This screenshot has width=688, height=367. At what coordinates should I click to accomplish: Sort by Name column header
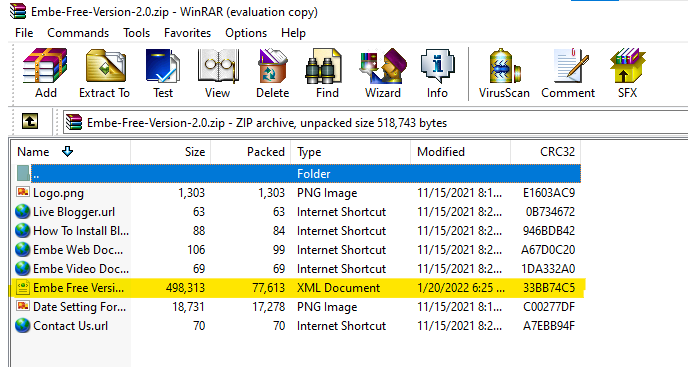click(71, 151)
